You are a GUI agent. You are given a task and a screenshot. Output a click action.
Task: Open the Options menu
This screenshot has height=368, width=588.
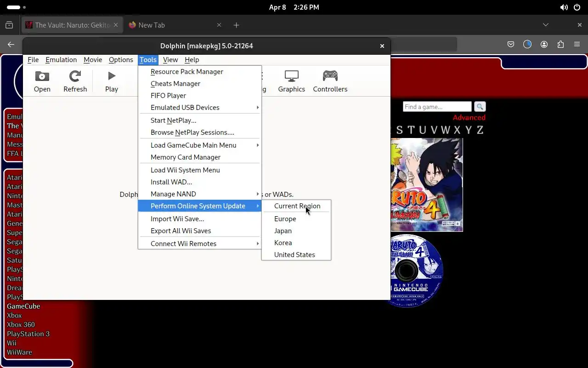pos(121,60)
